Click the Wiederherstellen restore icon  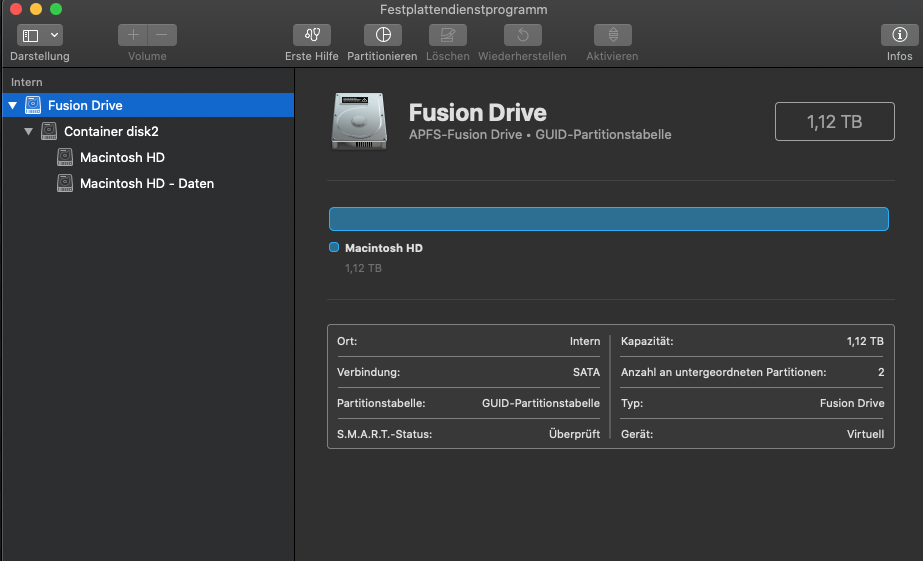pyautogui.click(x=522, y=35)
